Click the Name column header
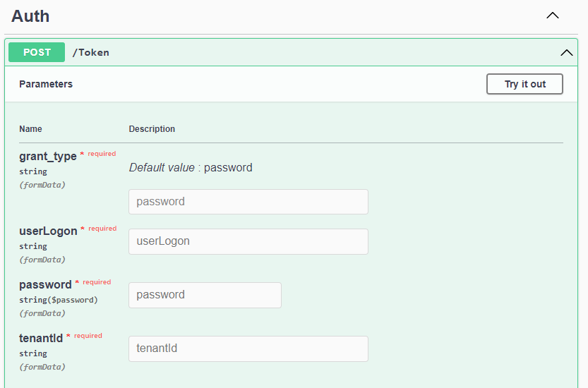Viewport: 588px width, 388px height. (30, 129)
